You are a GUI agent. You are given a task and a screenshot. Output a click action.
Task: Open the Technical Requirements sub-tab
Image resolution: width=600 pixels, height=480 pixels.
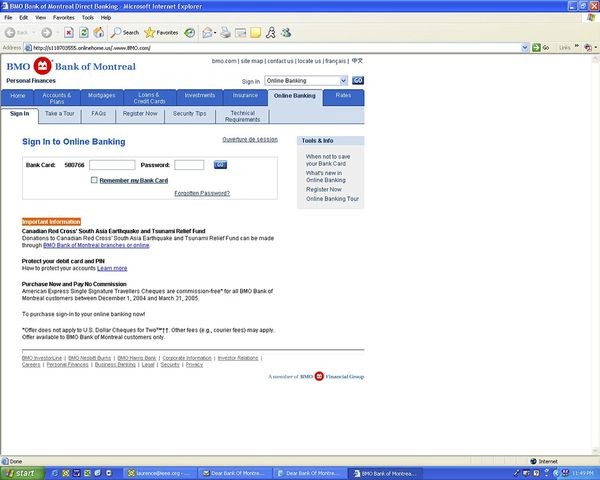tap(243, 116)
